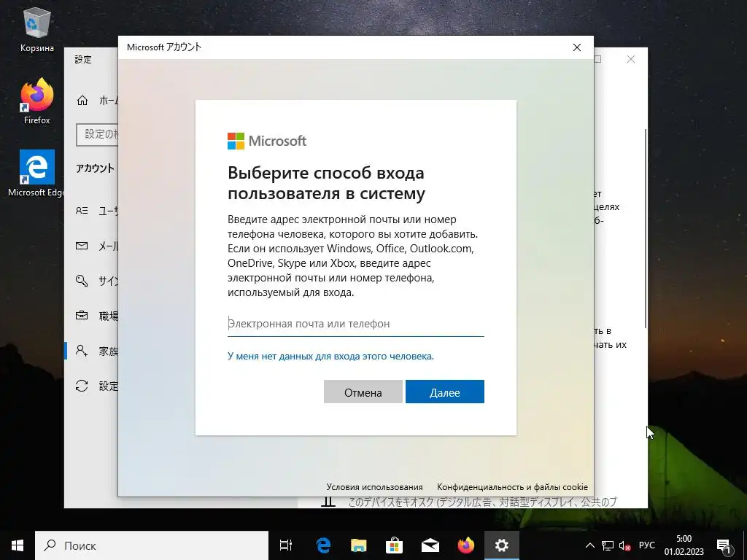Screen dimensions: 747x560
Task: Launch Firefox from the taskbar
Action: (466, 545)
